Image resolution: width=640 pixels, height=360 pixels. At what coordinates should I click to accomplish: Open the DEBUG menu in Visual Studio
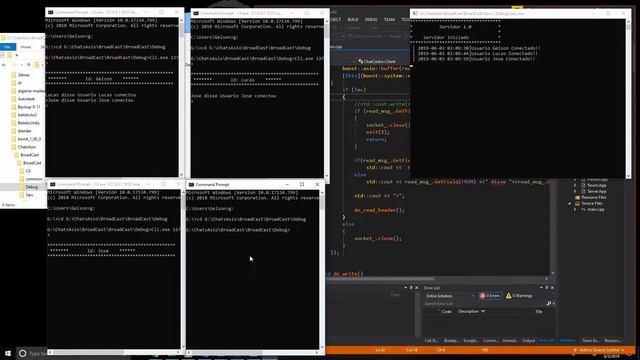(x=371, y=20)
